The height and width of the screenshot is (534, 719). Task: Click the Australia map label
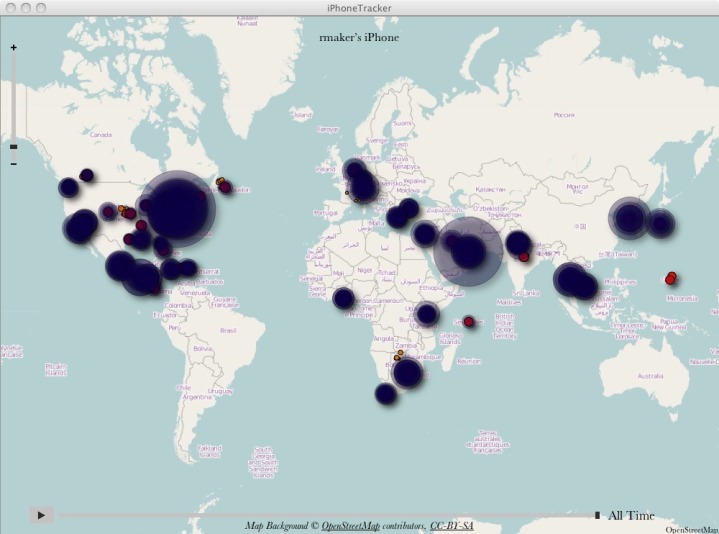650,376
